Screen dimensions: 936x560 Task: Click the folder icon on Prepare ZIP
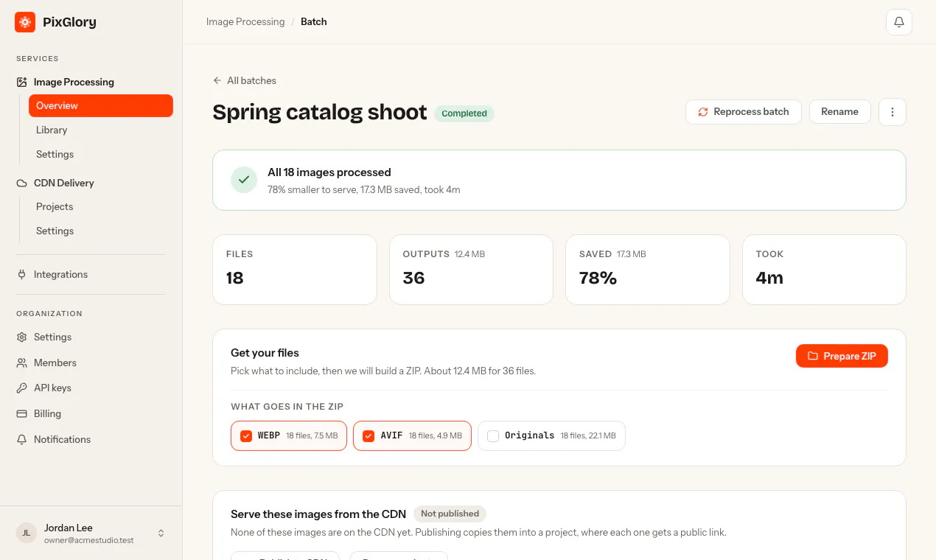coord(813,356)
